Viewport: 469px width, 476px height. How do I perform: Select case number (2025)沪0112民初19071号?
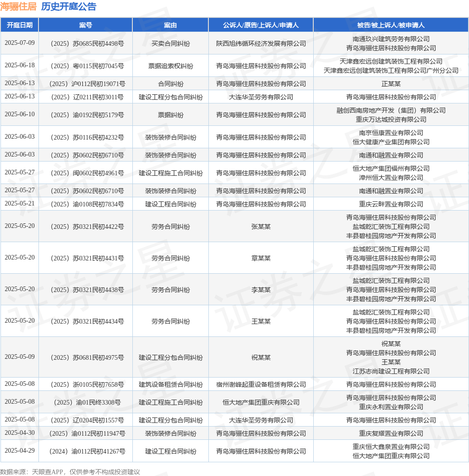87,84
